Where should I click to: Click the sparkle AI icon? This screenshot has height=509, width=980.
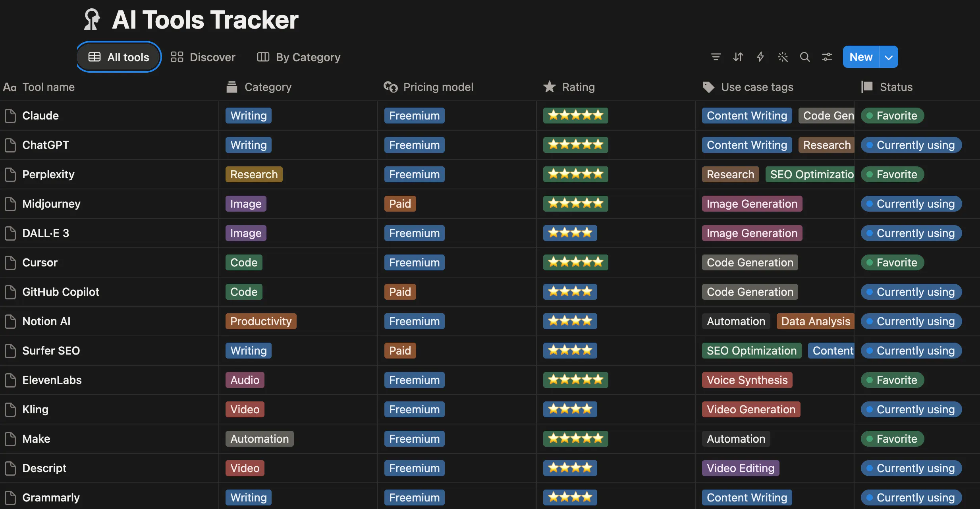[782, 57]
